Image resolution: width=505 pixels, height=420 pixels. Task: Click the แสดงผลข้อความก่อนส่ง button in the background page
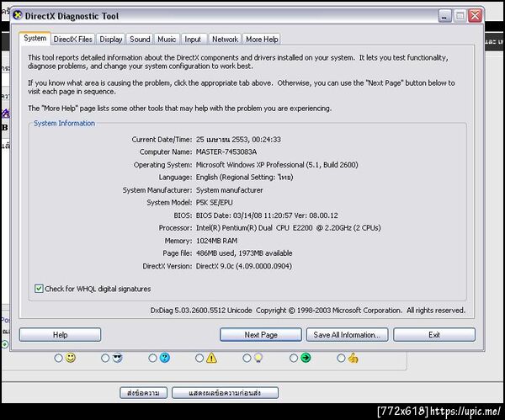(225, 393)
